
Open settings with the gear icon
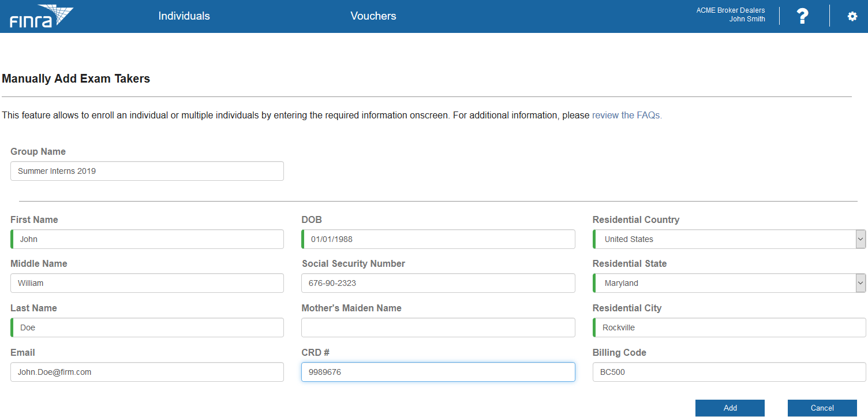click(x=852, y=16)
